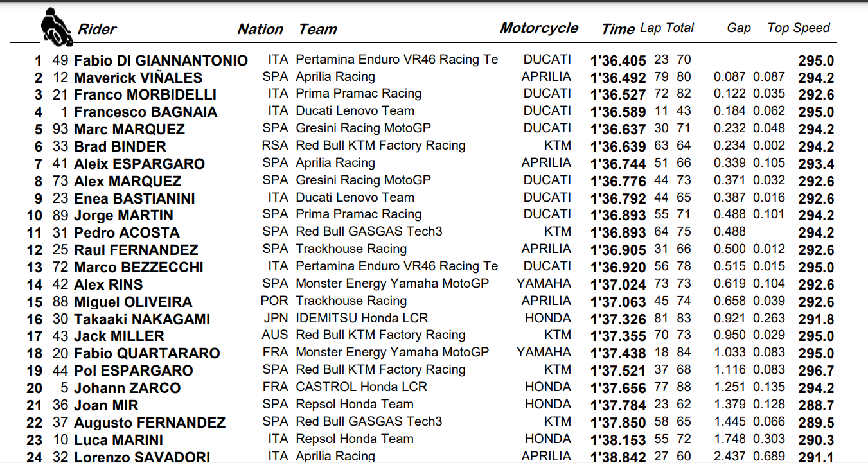Click the motorcycle rider icon in header

[56, 29]
